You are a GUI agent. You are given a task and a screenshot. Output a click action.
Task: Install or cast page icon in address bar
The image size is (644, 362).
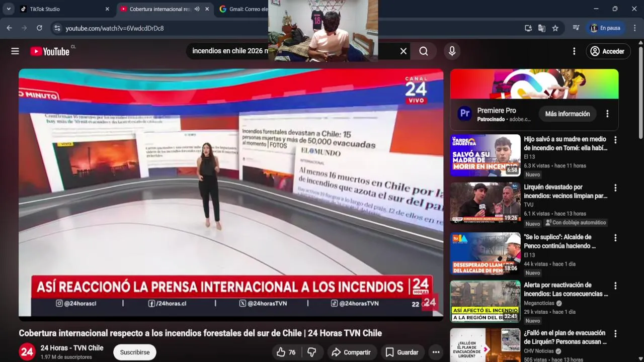click(x=528, y=28)
